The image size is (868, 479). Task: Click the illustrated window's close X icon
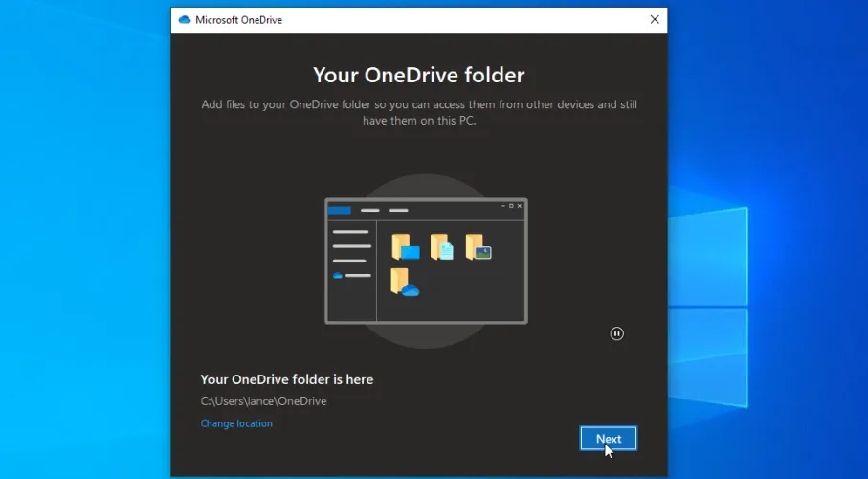520,206
